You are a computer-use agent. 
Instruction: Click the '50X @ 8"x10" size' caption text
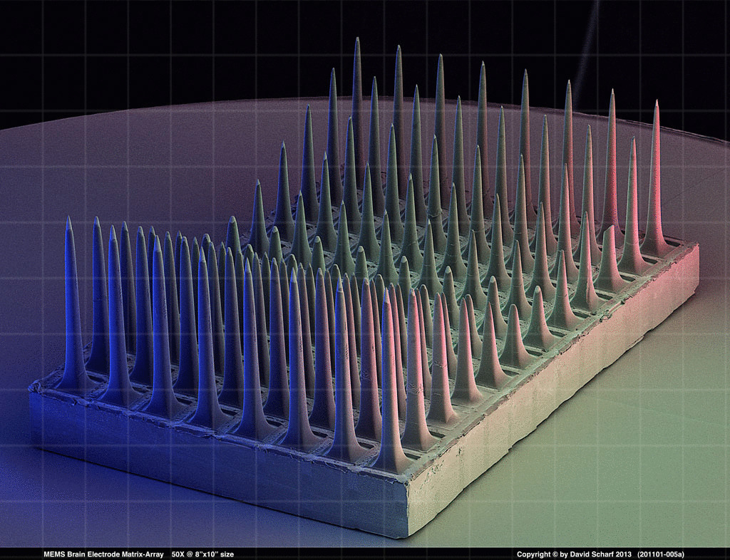[202, 554]
